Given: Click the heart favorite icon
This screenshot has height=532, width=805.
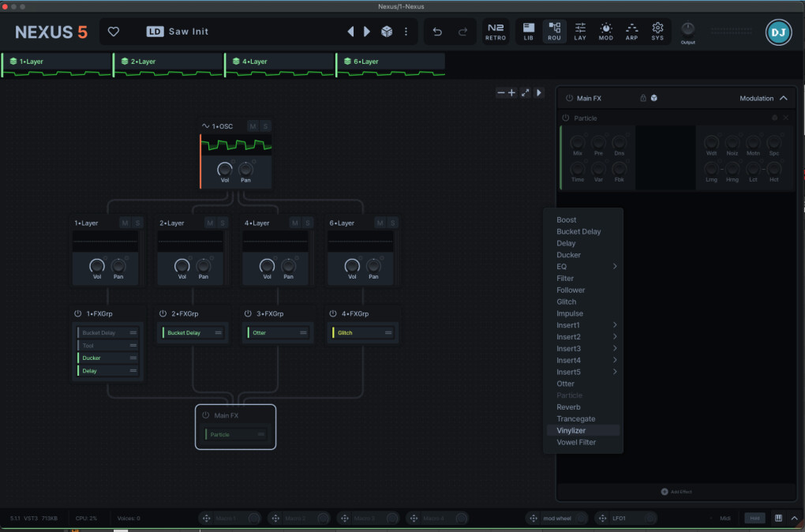Looking at the screenshot, I should point(114,32).
